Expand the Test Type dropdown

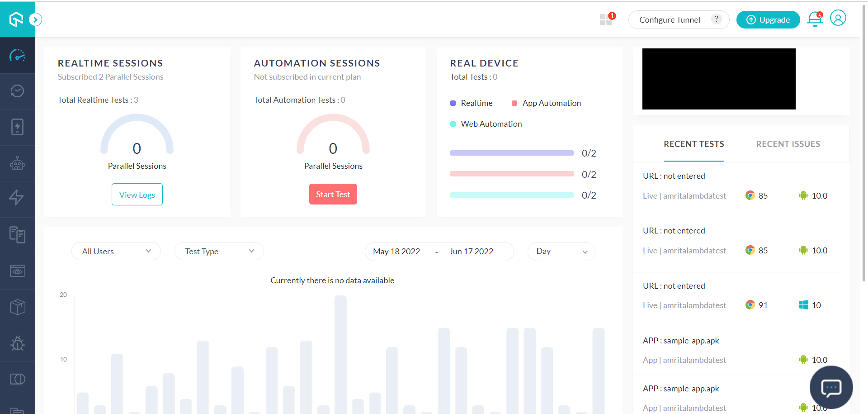point(219,251)
